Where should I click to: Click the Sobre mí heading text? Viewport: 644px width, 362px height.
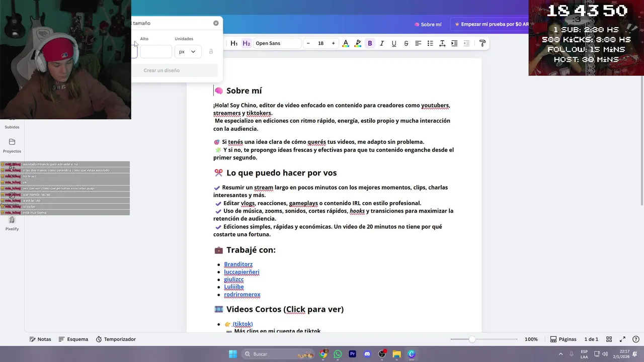coord(244,91)
